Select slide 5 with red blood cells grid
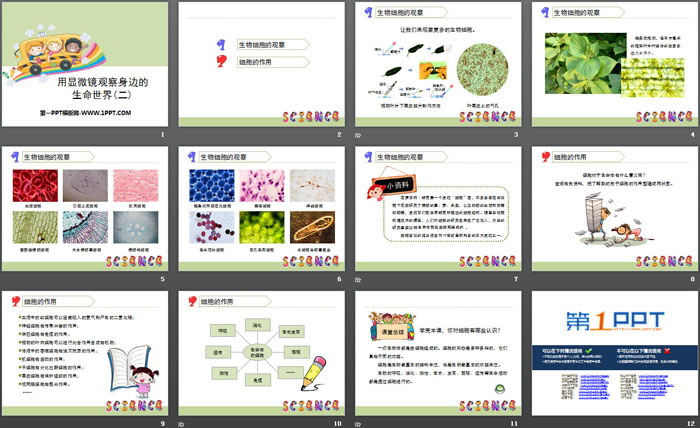Screen dimensions: 700x428 point(85,209)
